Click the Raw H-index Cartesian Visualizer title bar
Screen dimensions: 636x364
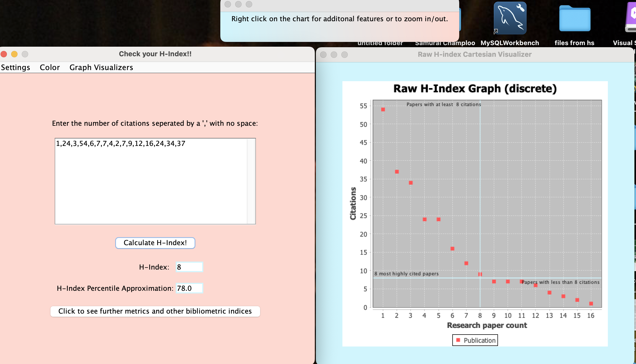[x=474, y=54]
